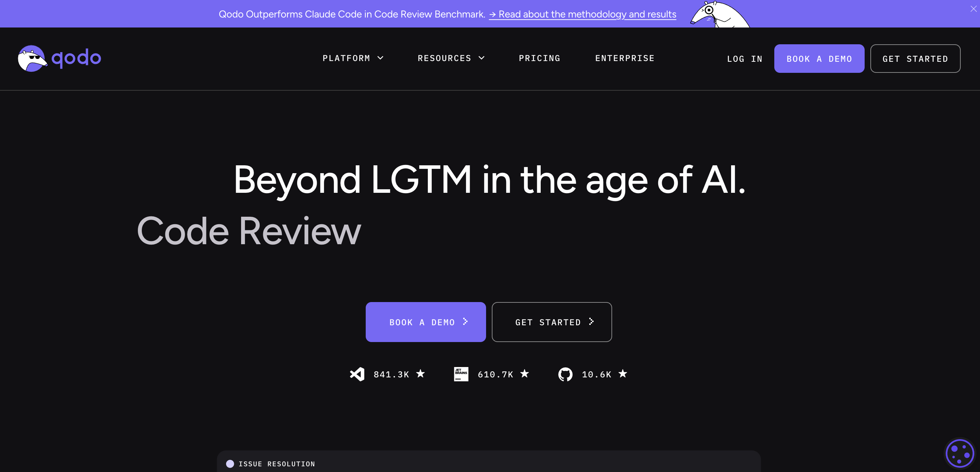980x472 pixels.
Task: Click the star next to 10.6K
Action: (623, 374)
